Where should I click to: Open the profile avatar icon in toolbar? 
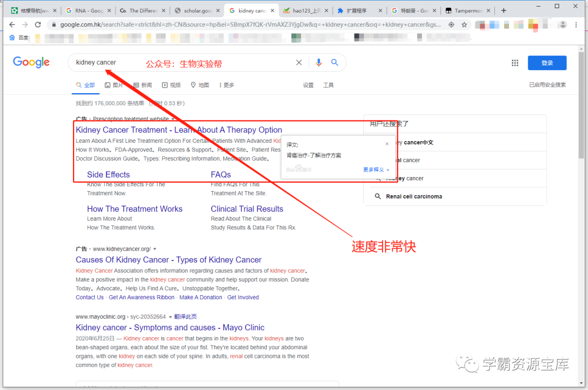562,25
